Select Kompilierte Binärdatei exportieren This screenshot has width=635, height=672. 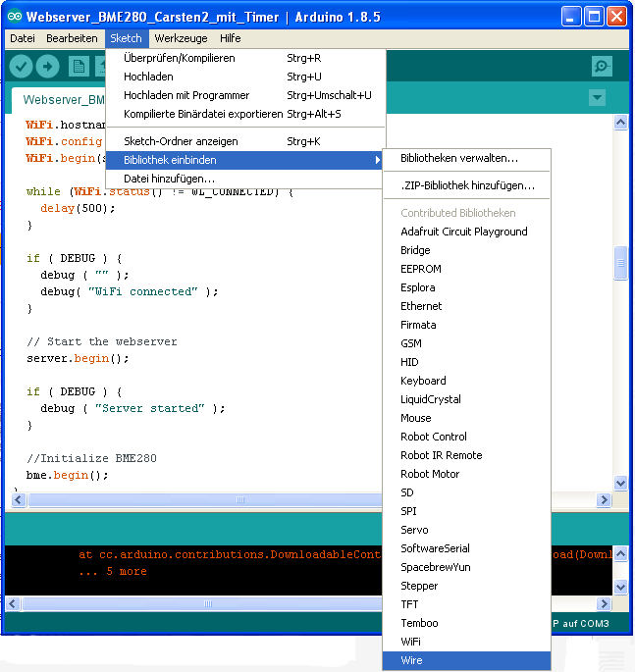245,114
